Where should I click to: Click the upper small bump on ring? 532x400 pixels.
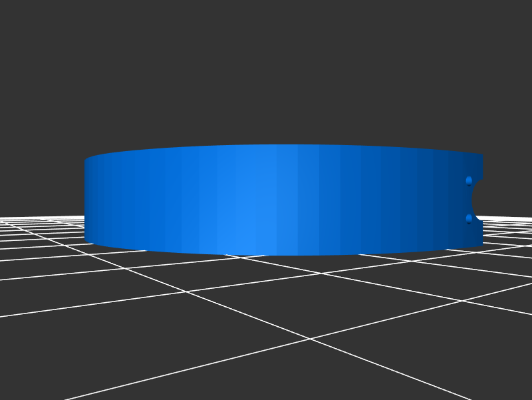click(x=469, y=180)
